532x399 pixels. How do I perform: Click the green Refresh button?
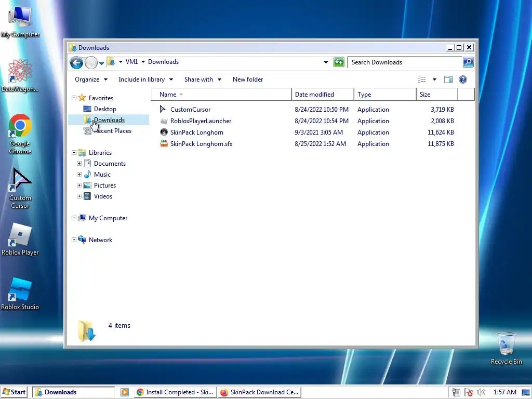click(x=339, y=62)
